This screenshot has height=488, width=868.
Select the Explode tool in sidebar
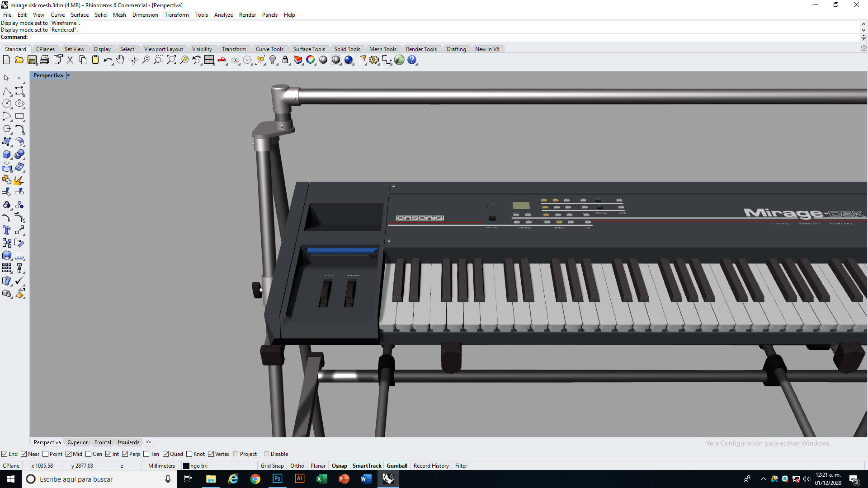(19, 180)
